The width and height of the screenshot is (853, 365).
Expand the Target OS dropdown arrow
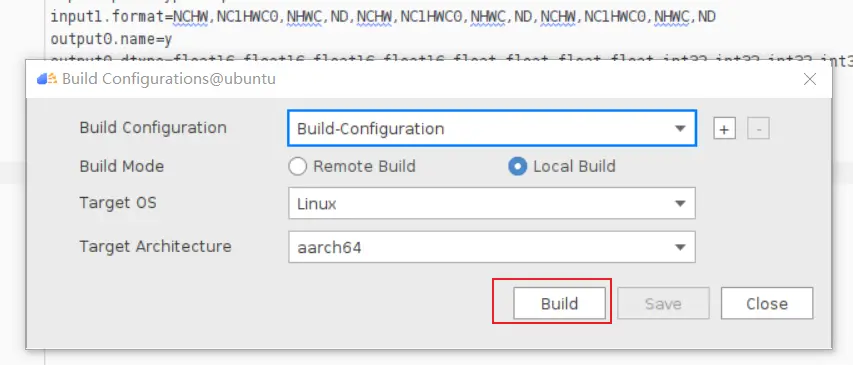(x=679, y=203)
